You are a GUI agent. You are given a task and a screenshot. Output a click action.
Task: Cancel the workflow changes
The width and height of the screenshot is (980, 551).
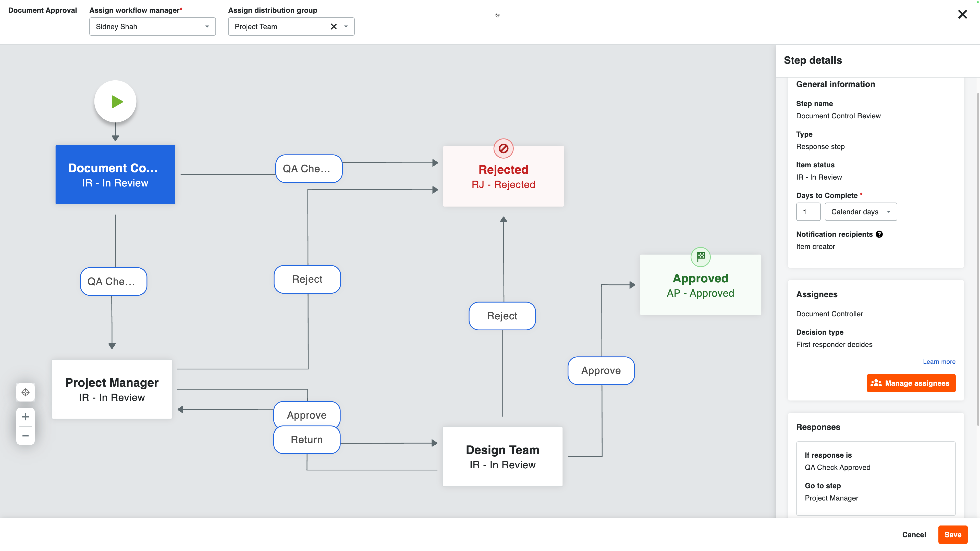click(914, 535)
